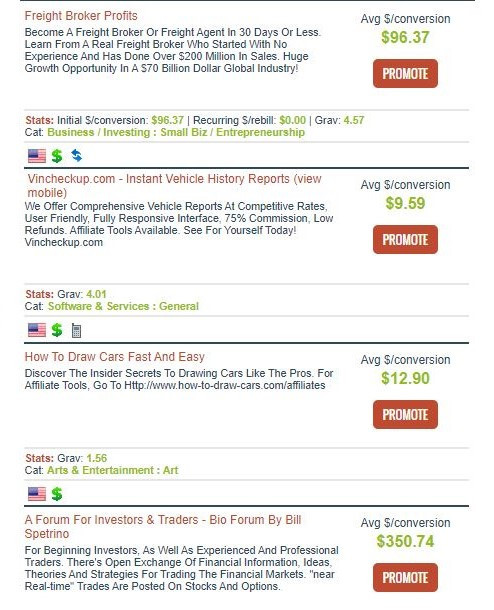This screenshot has height=610, width=494.
Task: Promote How To Draw Cars product
Action: point(405,415)
